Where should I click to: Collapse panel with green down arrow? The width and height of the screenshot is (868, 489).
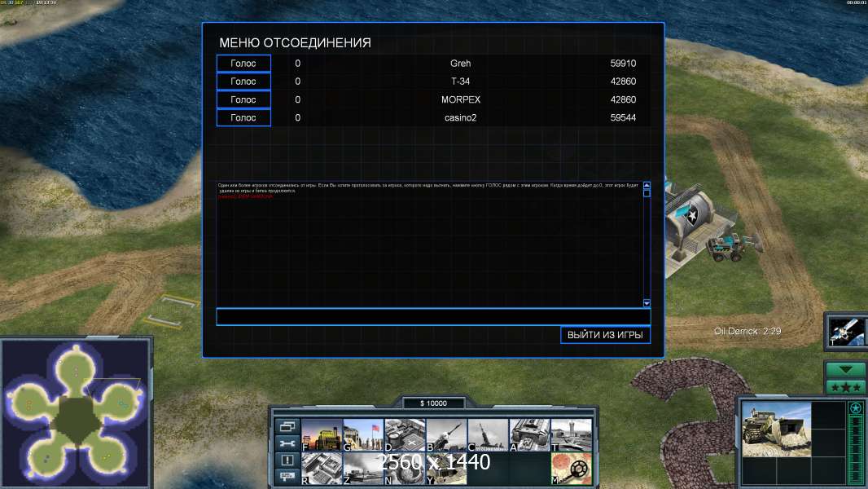pyautogui.click(x=845, y=369)
